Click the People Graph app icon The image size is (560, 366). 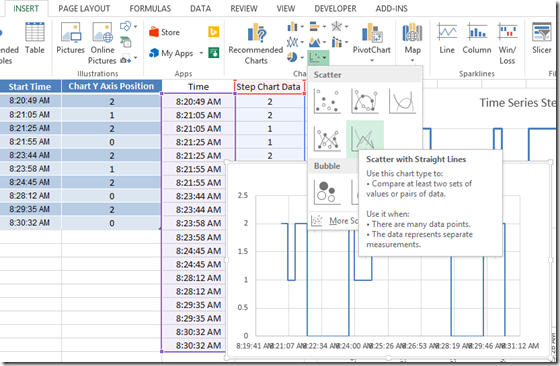tap(214, 53)
